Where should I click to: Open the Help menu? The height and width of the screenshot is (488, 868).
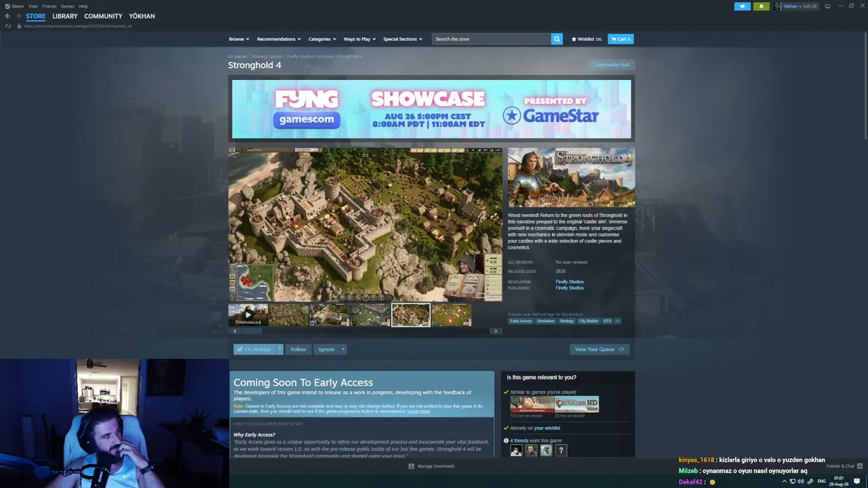coord(83,6)
